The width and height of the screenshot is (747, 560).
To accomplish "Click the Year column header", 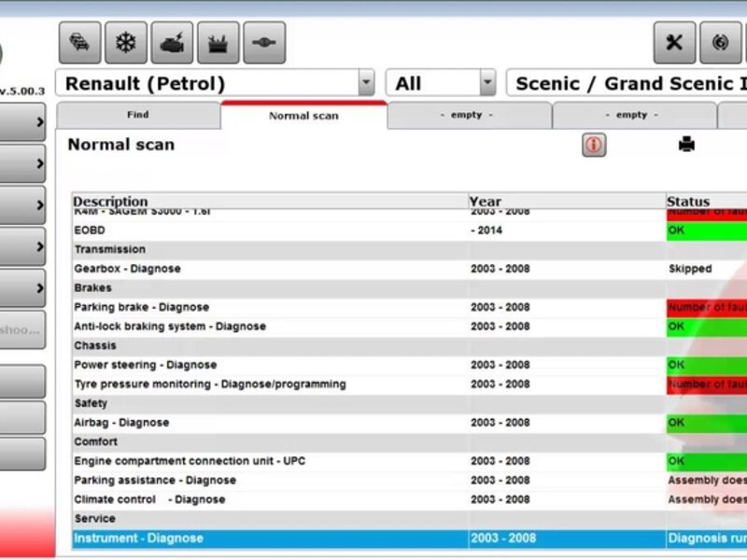I will click(485, 202).
